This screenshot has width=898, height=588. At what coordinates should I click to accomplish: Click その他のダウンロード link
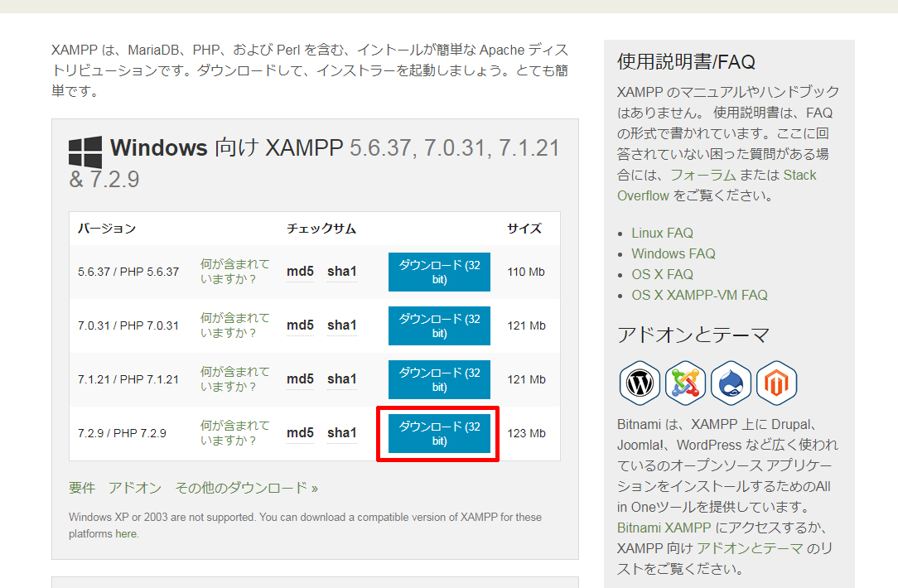(246, 488)
